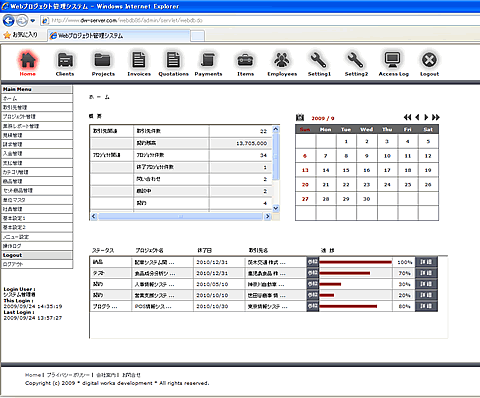Go to next month in calendar
Viewport: 480px width, 398px height.
tap(426, 117)
